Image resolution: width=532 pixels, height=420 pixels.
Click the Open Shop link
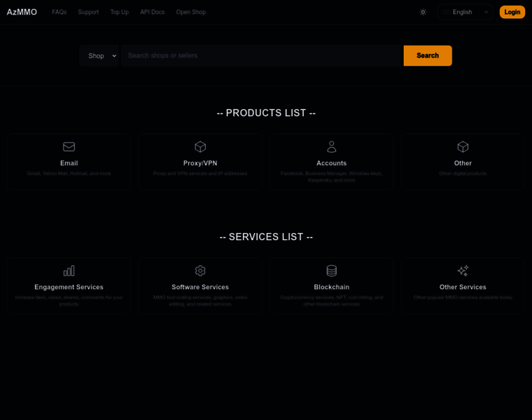pos(190,12)
